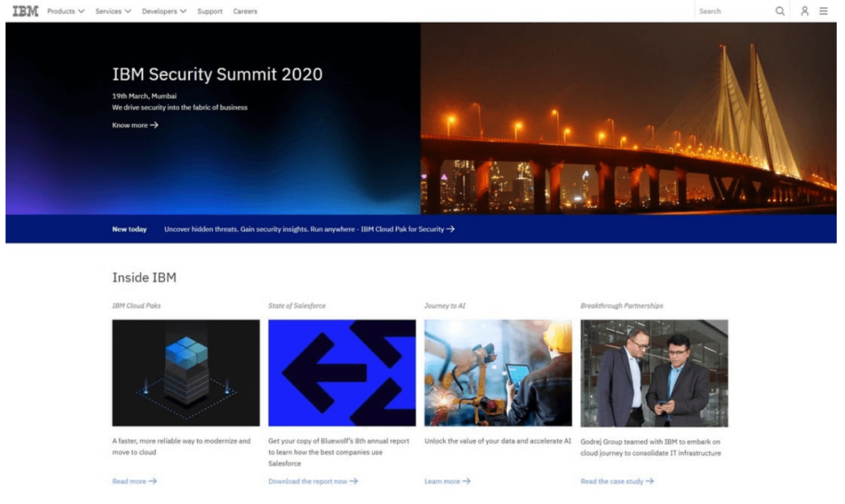Click the Know more link
Image resolution: width=845 pixels, height=504 pixels.
135,125
